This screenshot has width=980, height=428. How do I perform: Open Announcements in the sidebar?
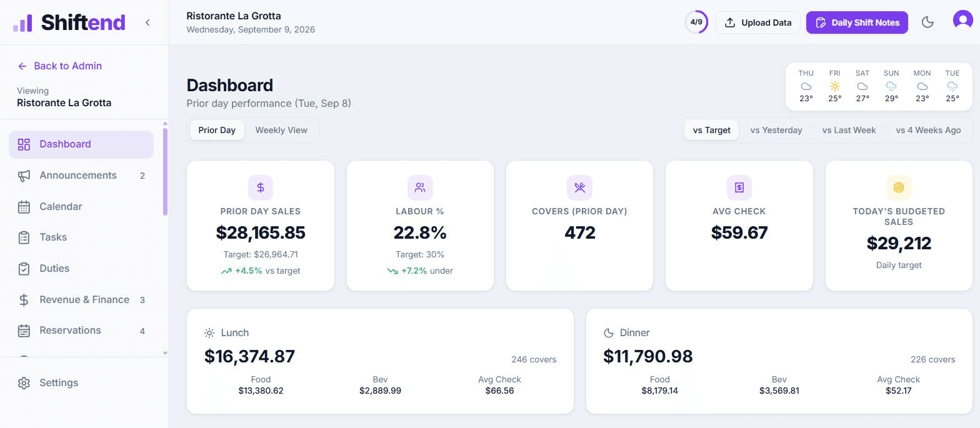81,176
